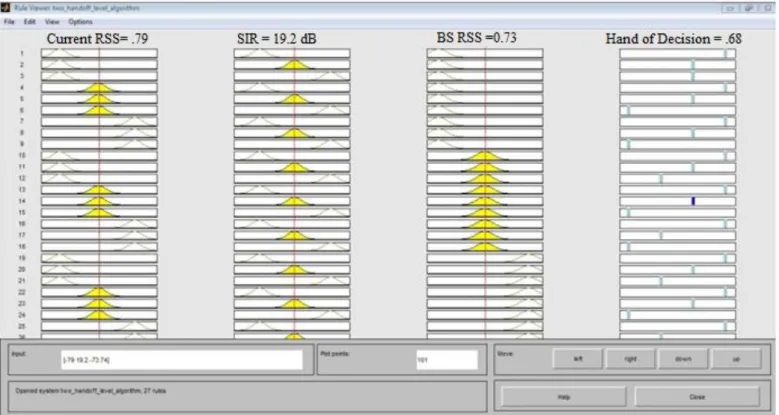This screenshot has width=779, height=415.
Task: Click the 'Opened system' status message
Action: point(91,391)
